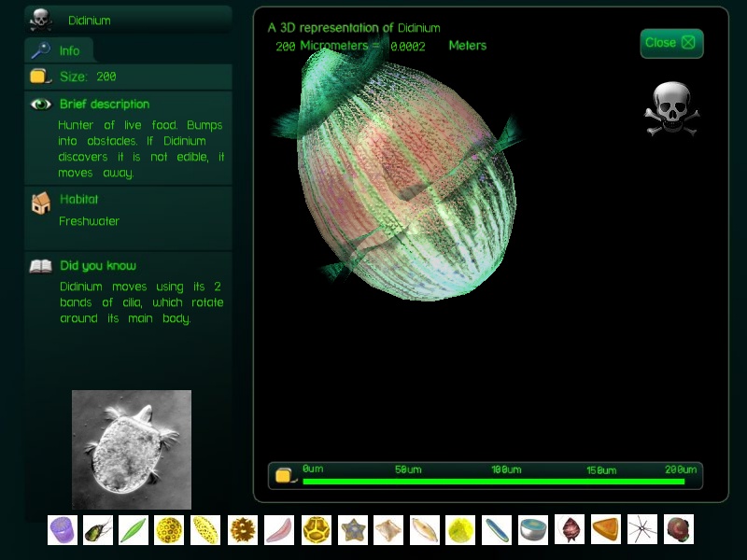
Task: Click the magnifier icon on Info tab
Action: click(x=41, y=50)
